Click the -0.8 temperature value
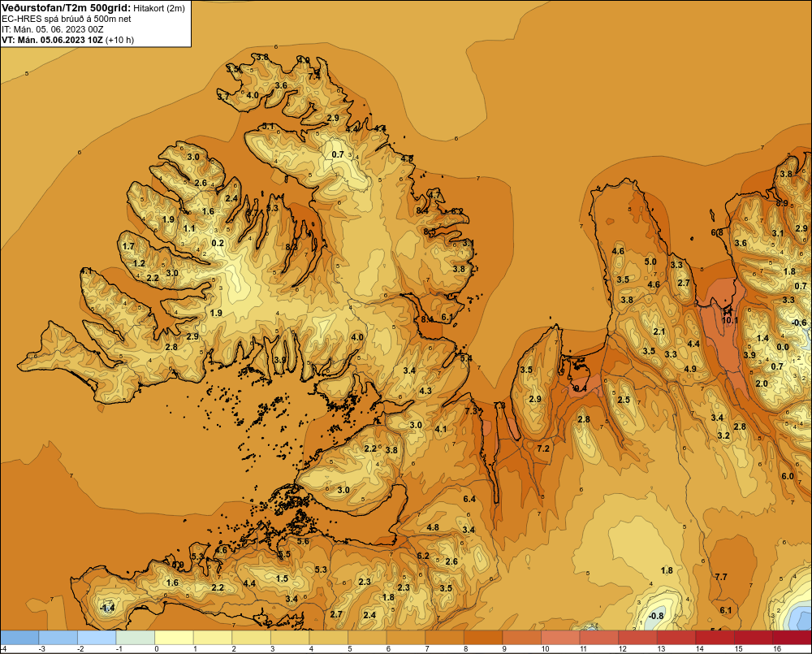Viewport: 812px width, 654px height. click(x=655, y=616)
